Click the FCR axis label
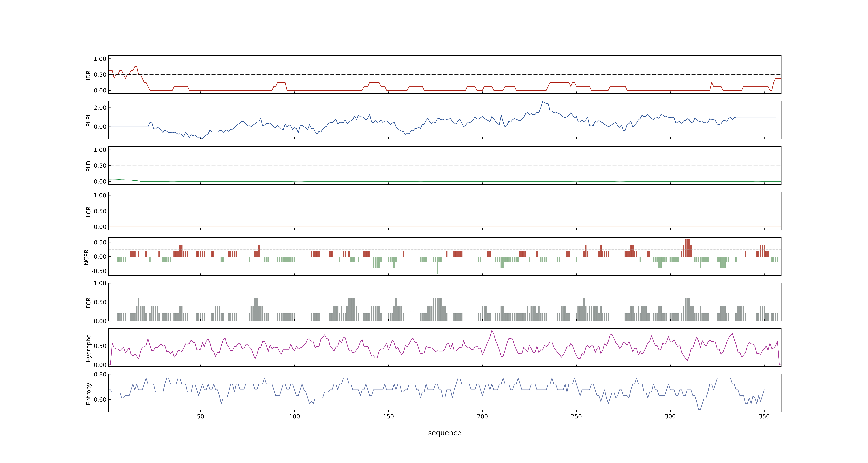Viewport: 868px width, 463px height. pyautogui.click(x=88, y=303)
